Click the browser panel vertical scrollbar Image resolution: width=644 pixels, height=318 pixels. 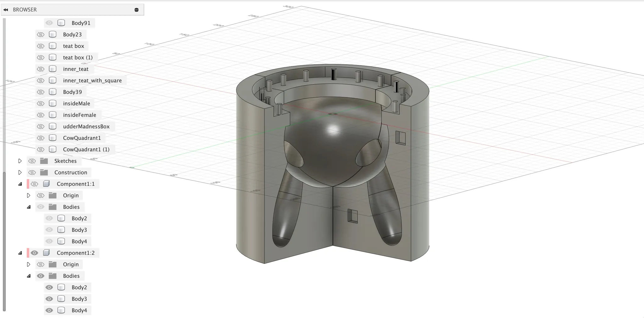pos(4,239)
